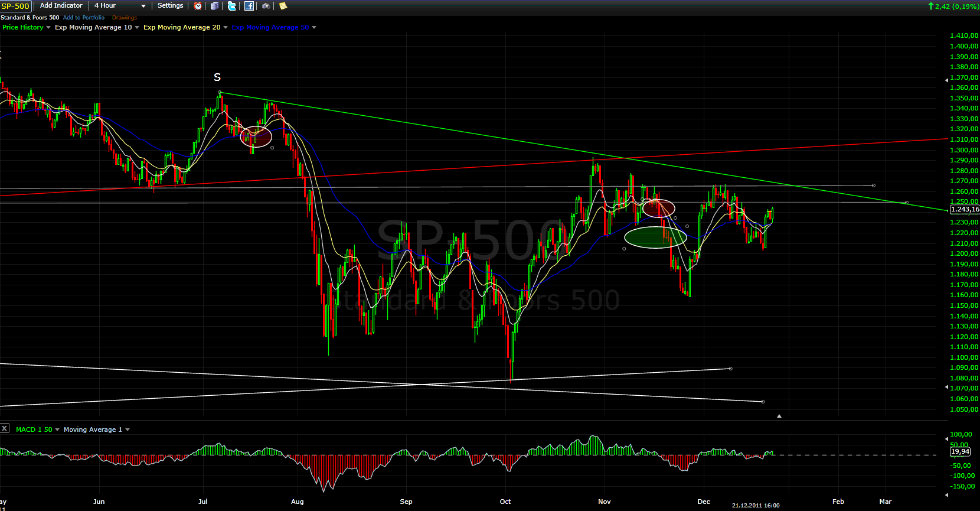Share chart via Facebook icon
Image resolution: width=980 pixels, height=511 pixels.
pos(249,6)
